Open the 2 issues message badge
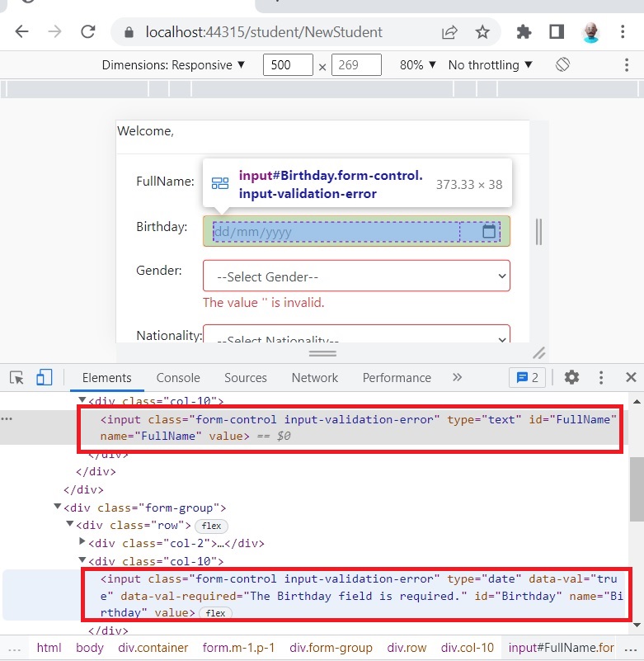The width and height of the screenshot is (644, 661). (528, 377)
